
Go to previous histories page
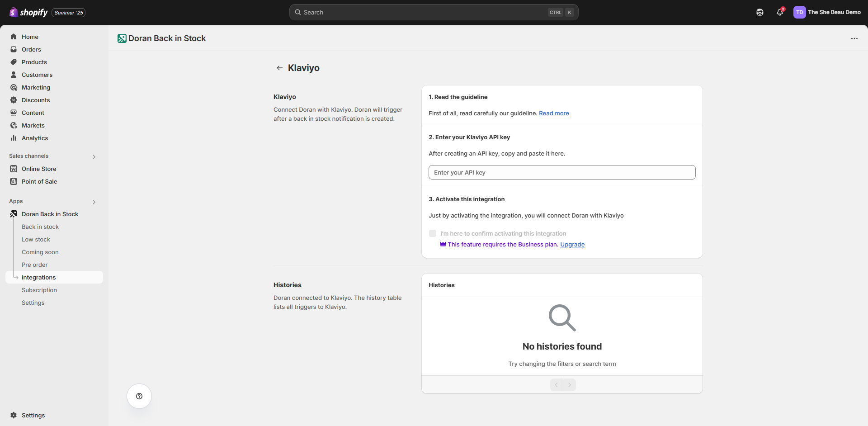557,385
